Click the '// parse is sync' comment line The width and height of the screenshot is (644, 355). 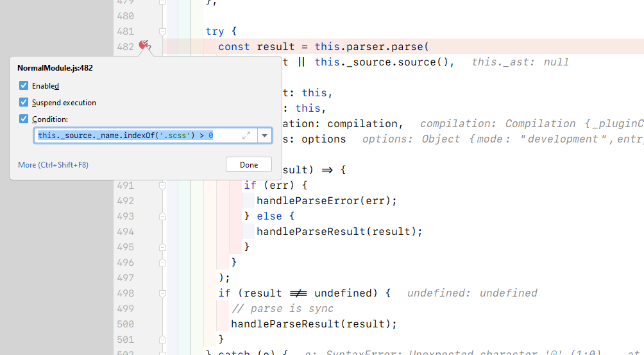282,309
